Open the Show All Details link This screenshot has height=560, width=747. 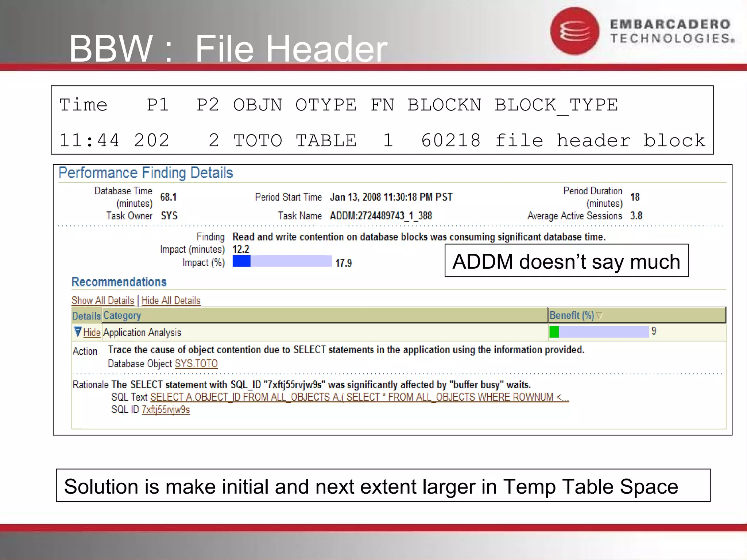coord(103,300)
